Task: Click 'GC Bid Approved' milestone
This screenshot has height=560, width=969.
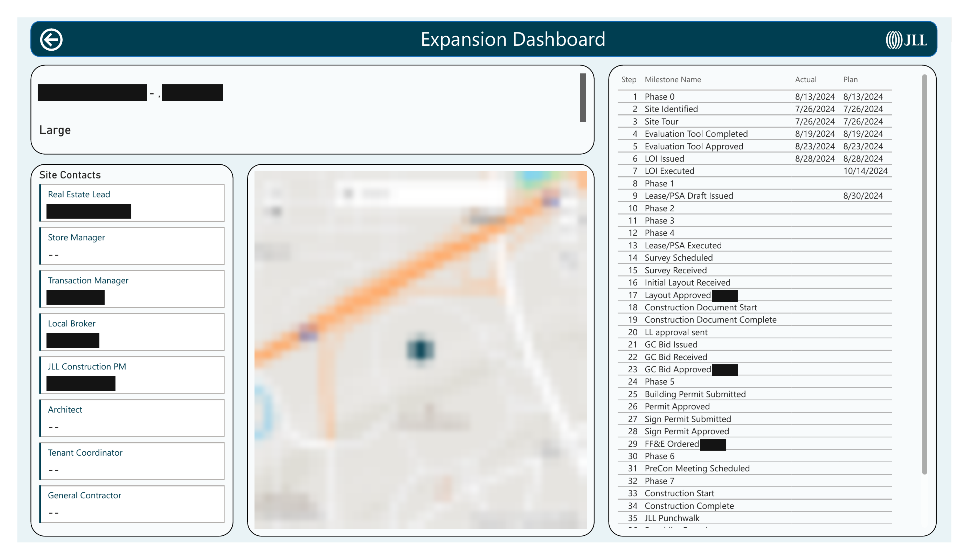Action: point(678,369)
